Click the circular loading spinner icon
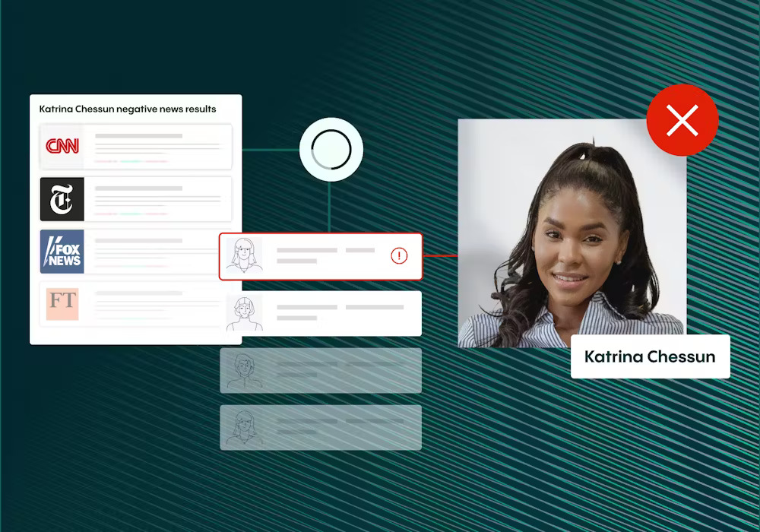 (x=331, y=149)
